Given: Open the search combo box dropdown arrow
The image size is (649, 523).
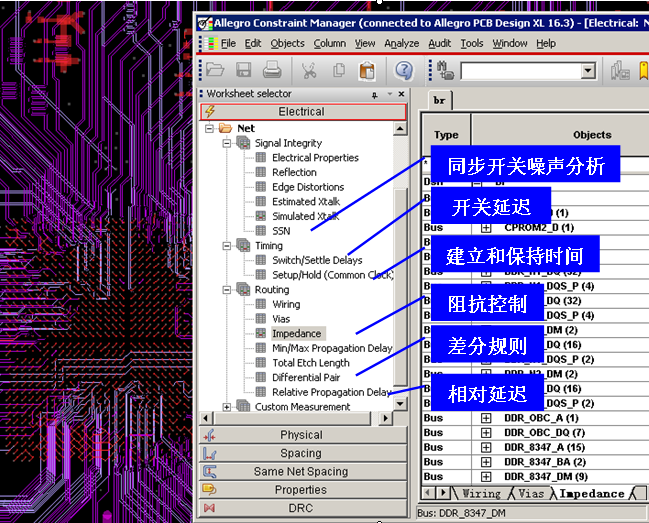Looking at the screenshot, I should click(588, 71).
